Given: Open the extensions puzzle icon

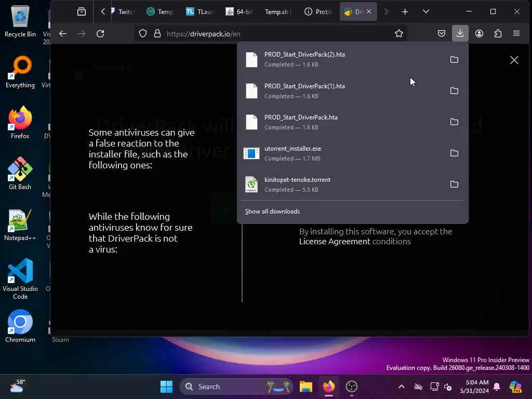Looking at the screenshot, I should pyautogui.click(x=498, y=33).
